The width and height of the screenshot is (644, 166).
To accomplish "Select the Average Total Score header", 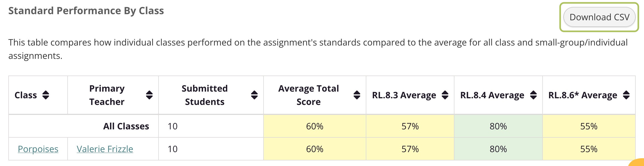I will click(x=308, y=95).
